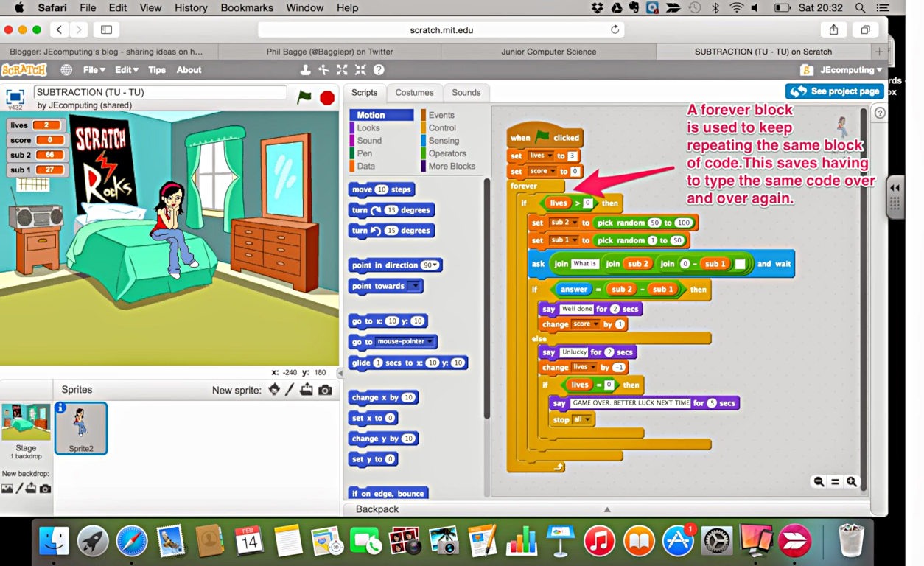
Task: Toggle full screen stage mode icon
Action: click(15, 97)
